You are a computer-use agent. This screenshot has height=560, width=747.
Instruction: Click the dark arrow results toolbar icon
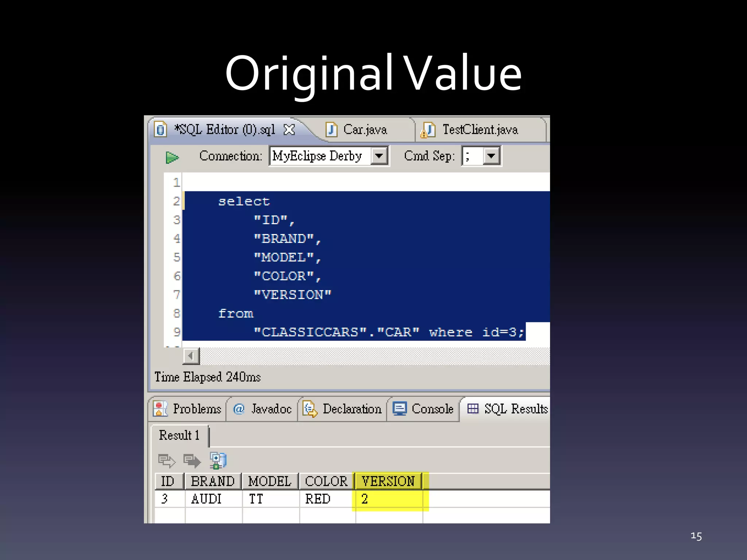pyautogui.click(x=192, y=460)
